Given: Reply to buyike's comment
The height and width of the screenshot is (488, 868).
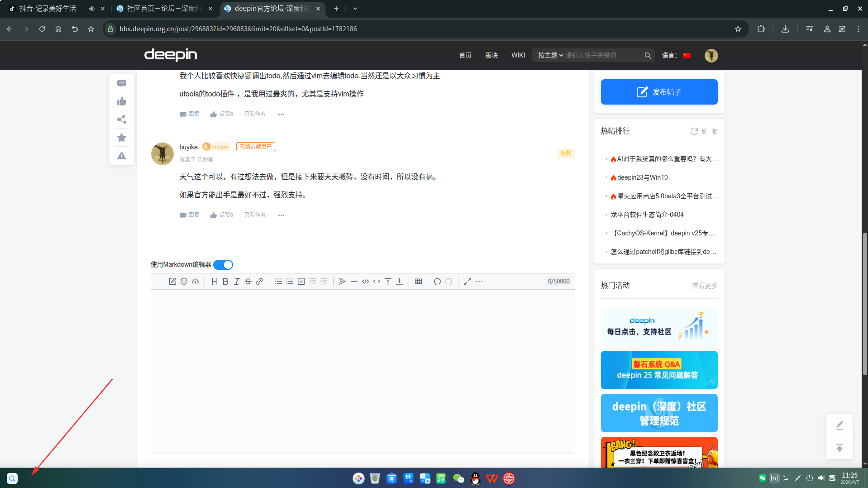Looking at the screenshot, I should click(189, 215).
